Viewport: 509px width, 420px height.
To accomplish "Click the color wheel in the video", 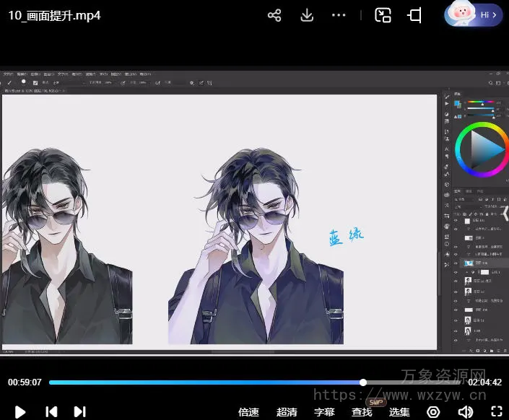I will (x=480, y=149).
